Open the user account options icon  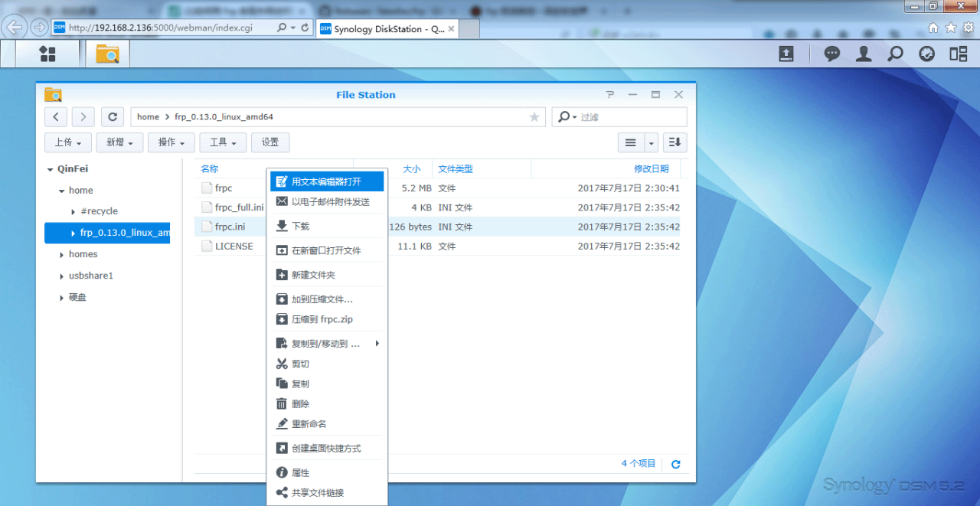click(x=864, y=54)
